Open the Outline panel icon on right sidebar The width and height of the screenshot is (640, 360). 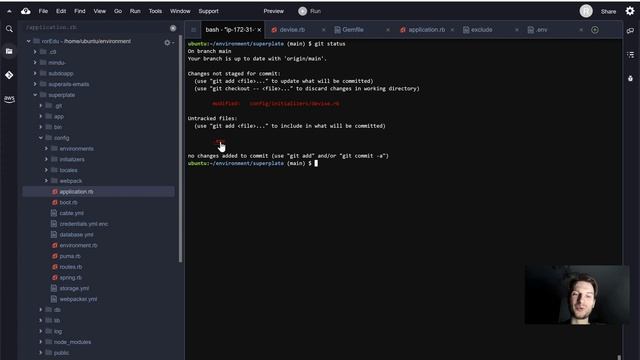pos(630,55)
